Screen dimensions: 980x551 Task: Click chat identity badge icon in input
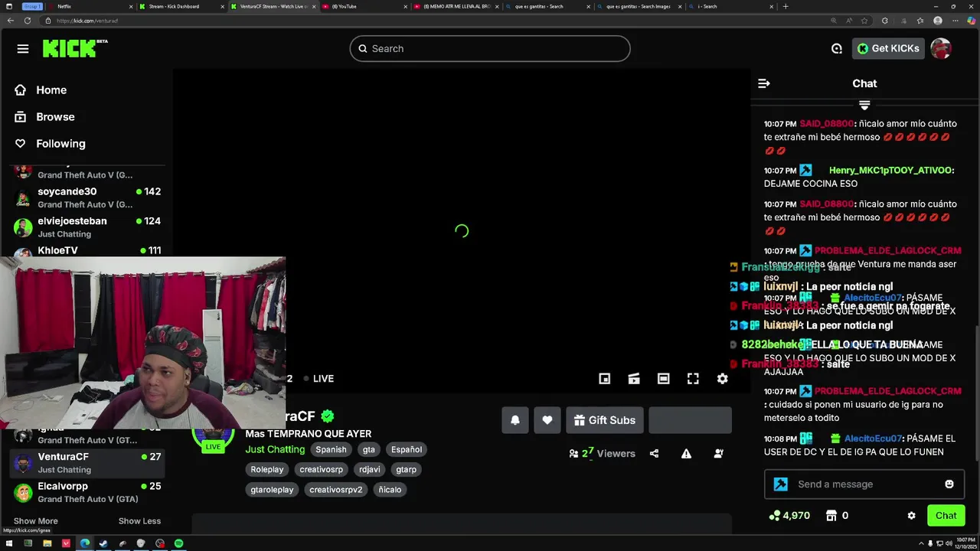click(x=780, y=484)
